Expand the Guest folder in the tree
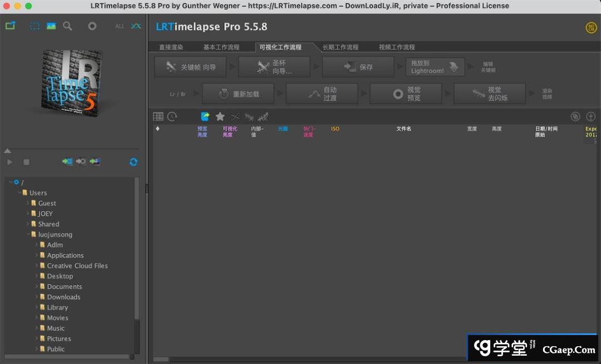Screen dimensions: 601x364 point(28,204)
